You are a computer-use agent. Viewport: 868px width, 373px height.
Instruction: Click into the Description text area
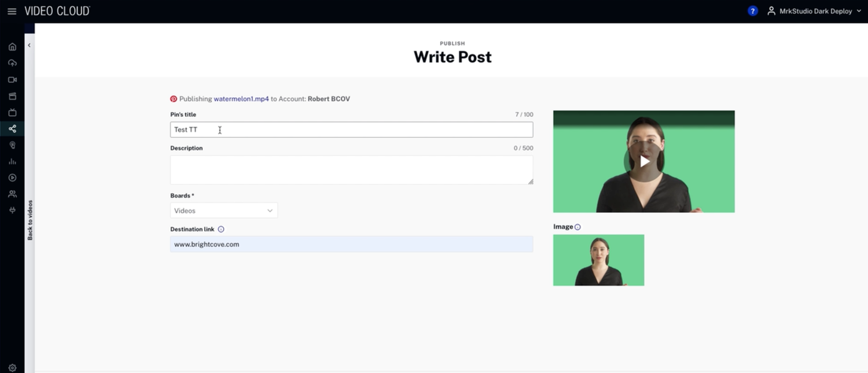[351, 170]
